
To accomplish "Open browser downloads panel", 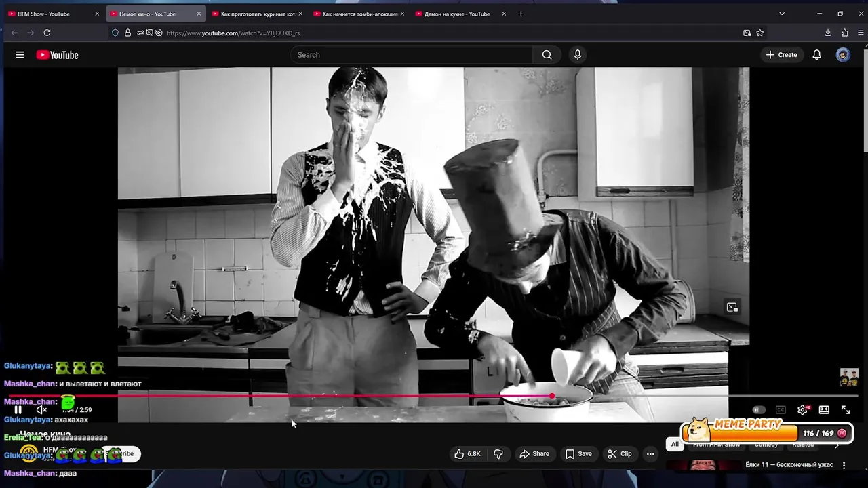I will (x=828, y=33).
